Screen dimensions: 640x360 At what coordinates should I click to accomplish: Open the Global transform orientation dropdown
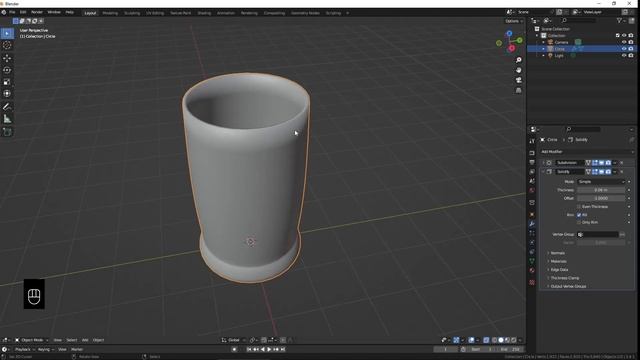[233, 340]
